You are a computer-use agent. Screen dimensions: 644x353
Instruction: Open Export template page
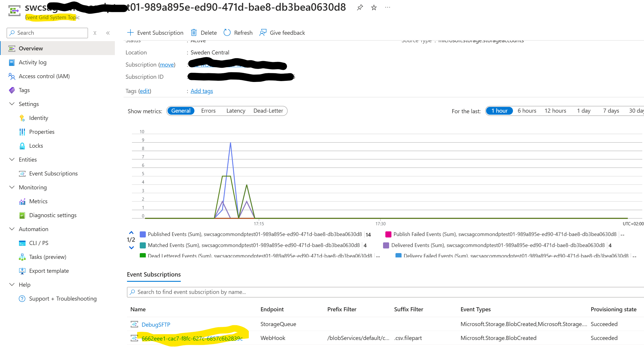(x=49, y=271)
